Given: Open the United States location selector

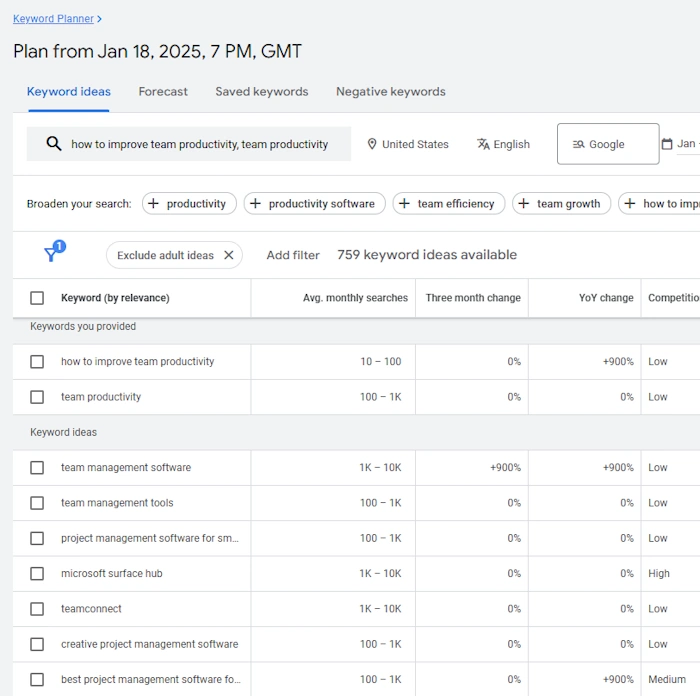Looking at the screenshot, I should (408, 144).
